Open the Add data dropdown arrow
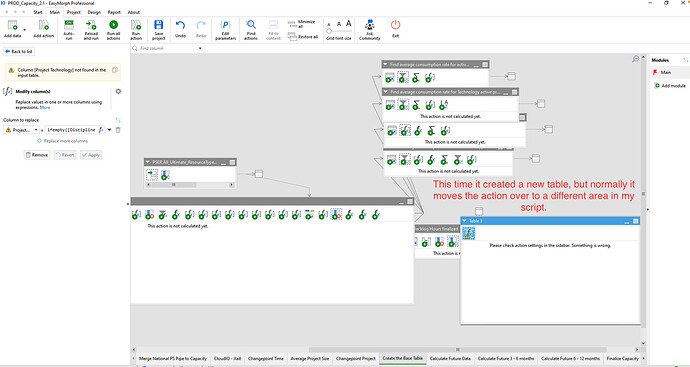 click(25, 30)
